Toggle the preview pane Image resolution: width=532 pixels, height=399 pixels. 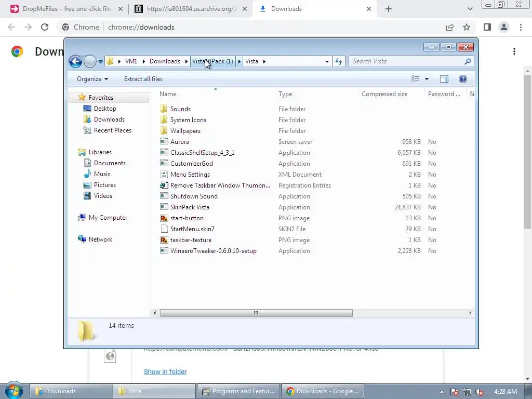pos(444,79)
